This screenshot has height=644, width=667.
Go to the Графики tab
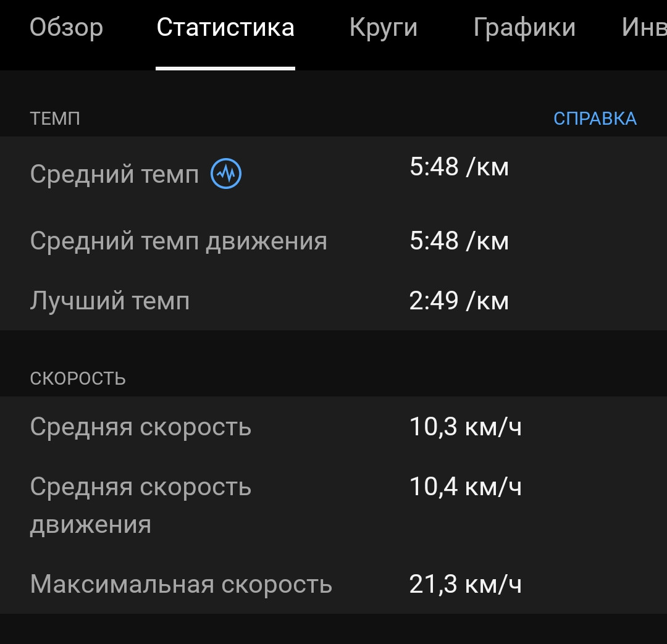(524, 28)
